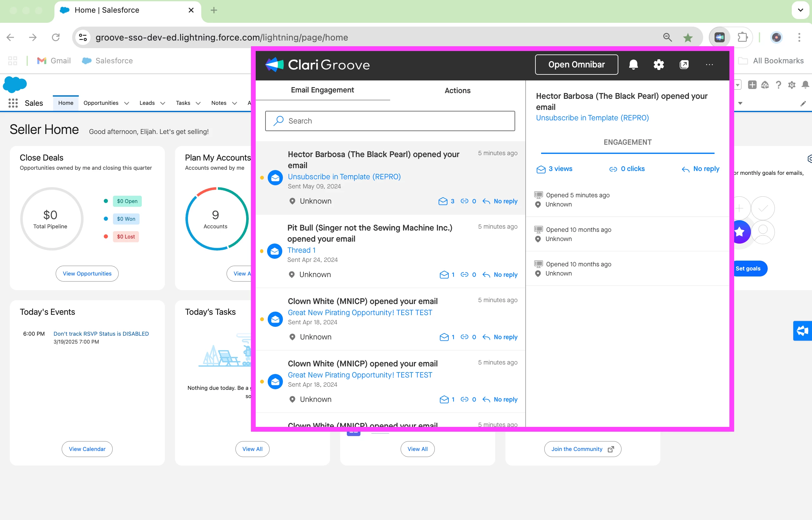The width and height of the screenshot is (812, 520).
Task: Open the Thread 1 email link
Action: click(301, 250)
